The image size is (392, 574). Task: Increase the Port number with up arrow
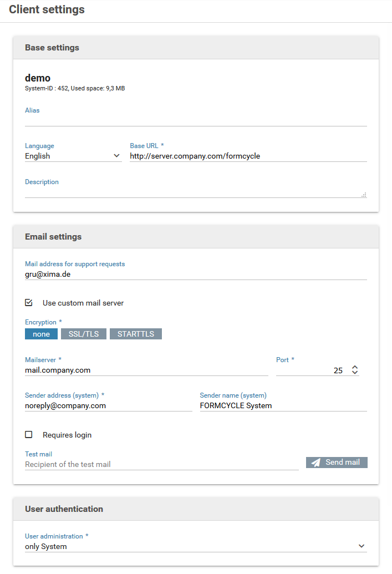pyautogui.click(x=355, y=368)
